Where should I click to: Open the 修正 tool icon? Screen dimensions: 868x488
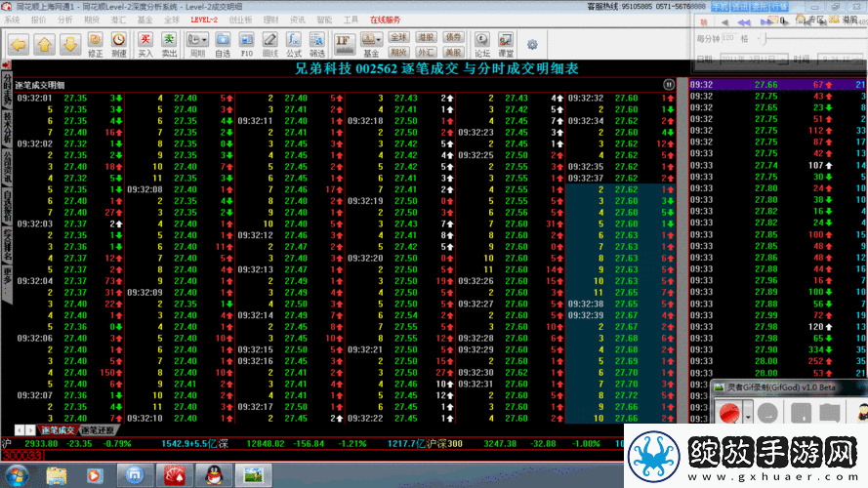[96, 45]
